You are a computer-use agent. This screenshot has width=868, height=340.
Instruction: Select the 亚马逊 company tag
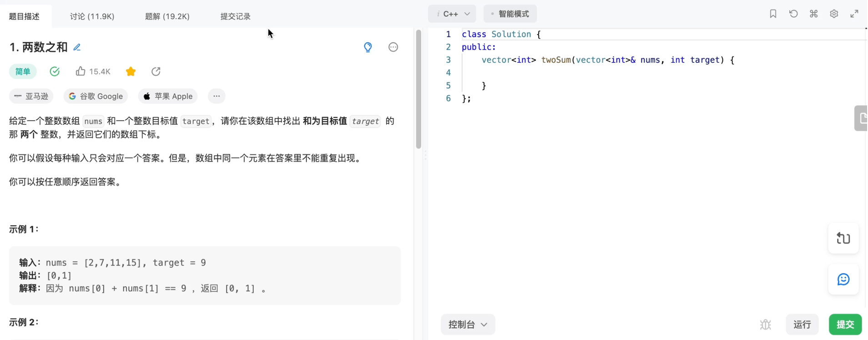click(31, 96)
